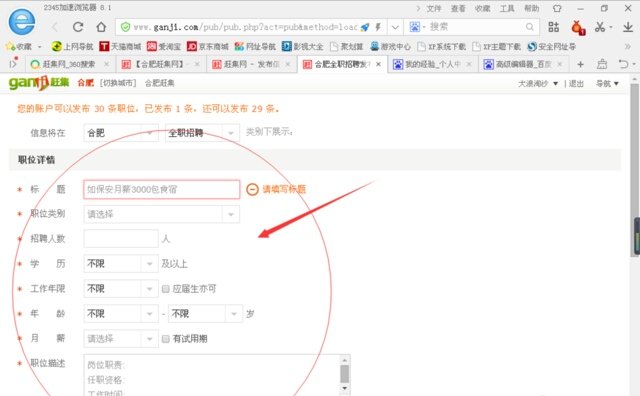This screenshot has height=396, width=640.
Task: Click the 退出 logout link
Action: [576, 84]
